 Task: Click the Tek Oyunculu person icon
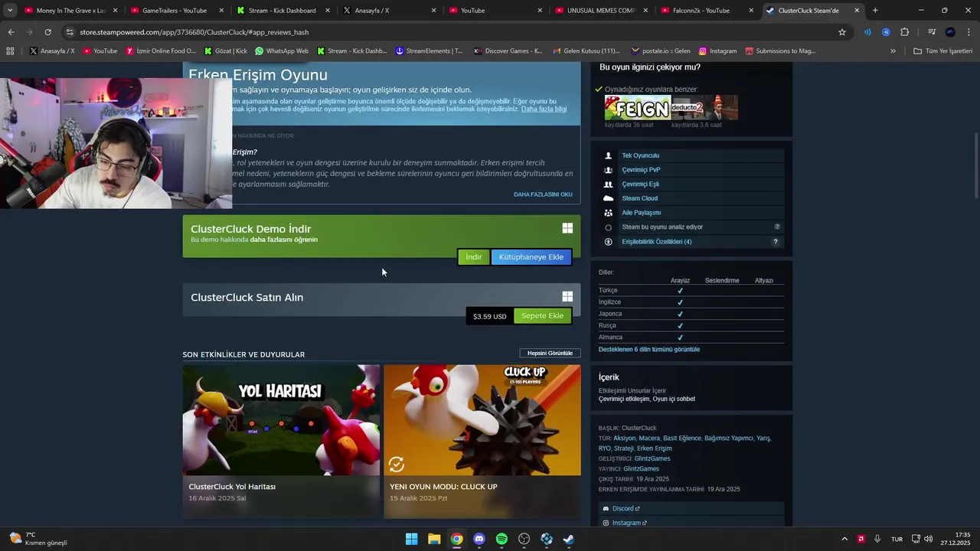point(609,155)
